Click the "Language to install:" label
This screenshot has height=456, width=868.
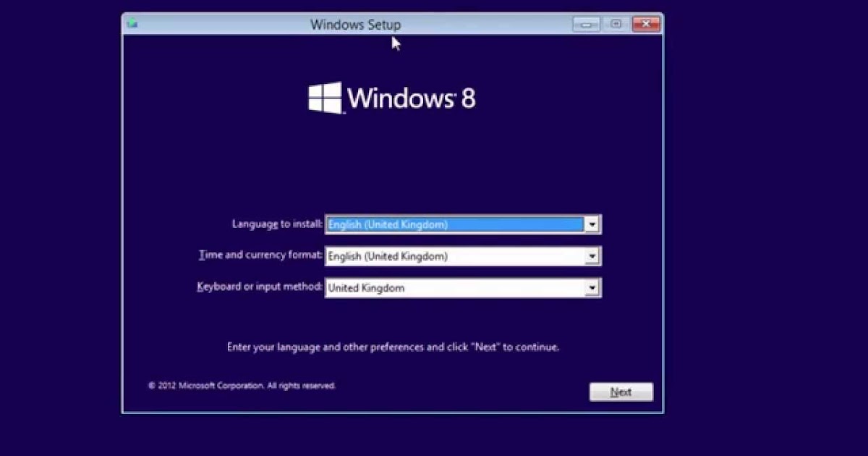277,224
